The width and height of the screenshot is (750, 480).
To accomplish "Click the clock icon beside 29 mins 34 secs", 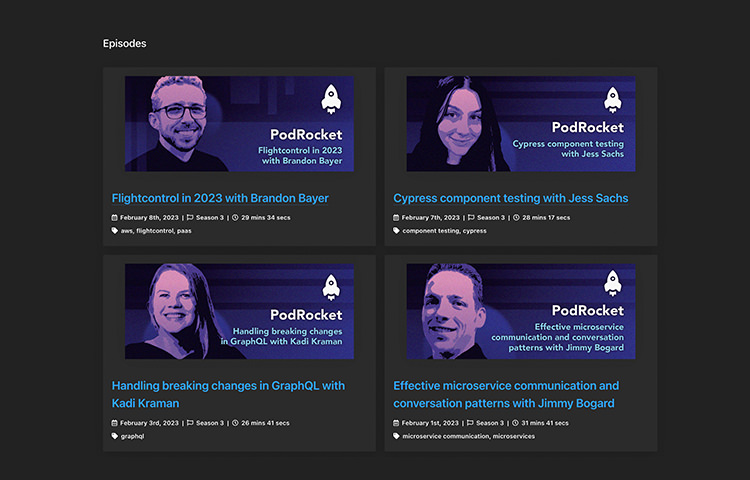I will coord(235,218).
